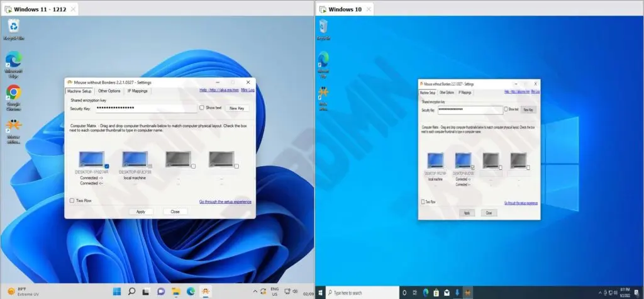This screenshot has width=644, height=299.
Task: Click Close button in the Windows 10 dialog
Action: click(x=489, y=213)
